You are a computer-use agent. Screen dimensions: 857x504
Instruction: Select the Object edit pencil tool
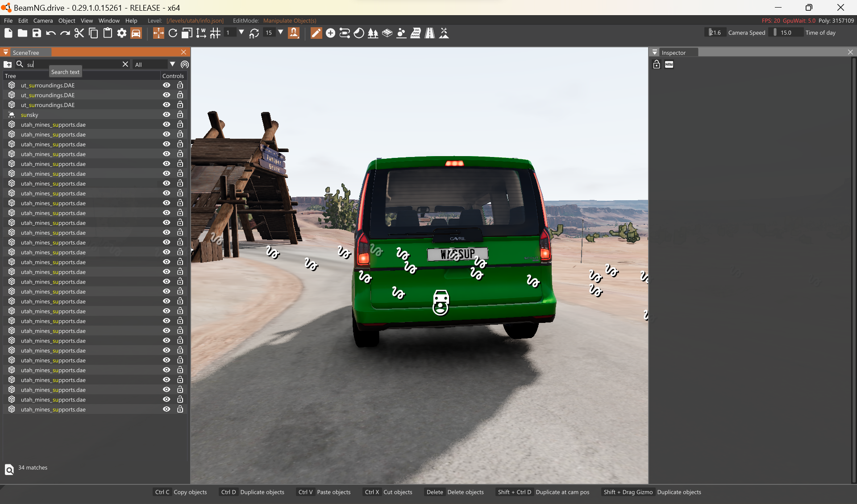(316, 33)
